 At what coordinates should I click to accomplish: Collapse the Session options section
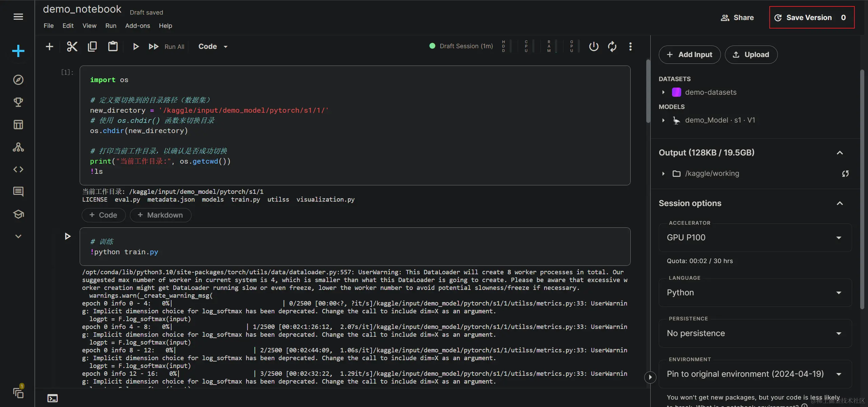coord(840,203)
